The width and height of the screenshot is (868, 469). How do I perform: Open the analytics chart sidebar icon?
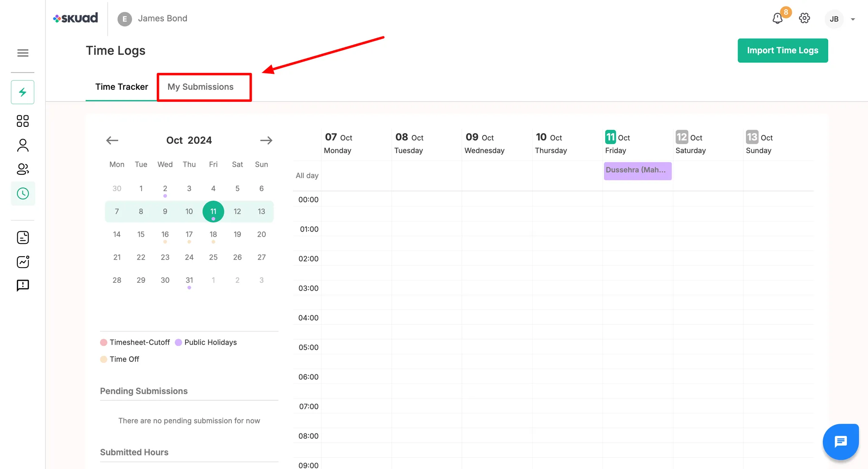tap(23, 262)
